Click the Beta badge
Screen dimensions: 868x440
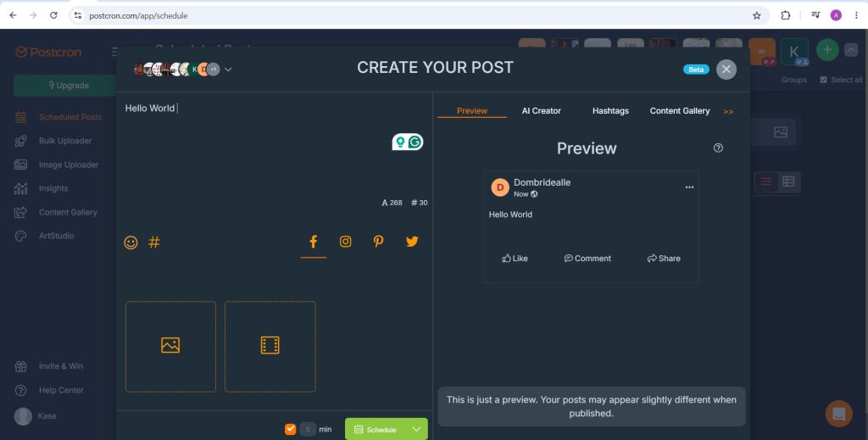[x=697, y=70]
